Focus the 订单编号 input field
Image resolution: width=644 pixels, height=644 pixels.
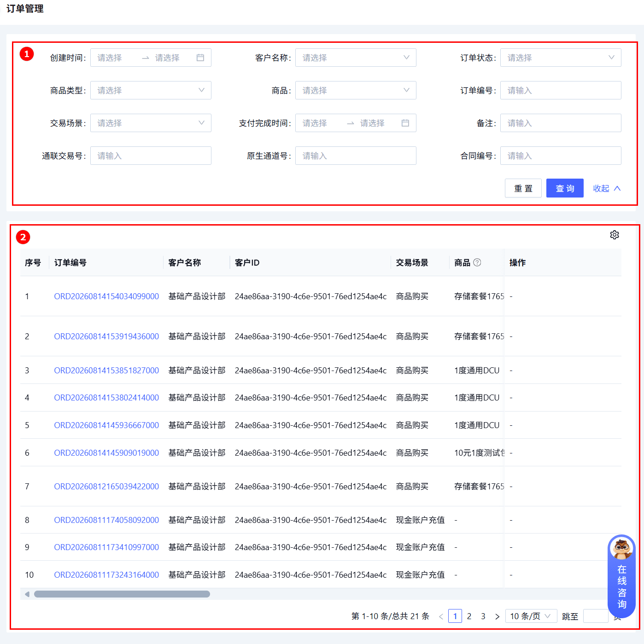pos(561,90)
